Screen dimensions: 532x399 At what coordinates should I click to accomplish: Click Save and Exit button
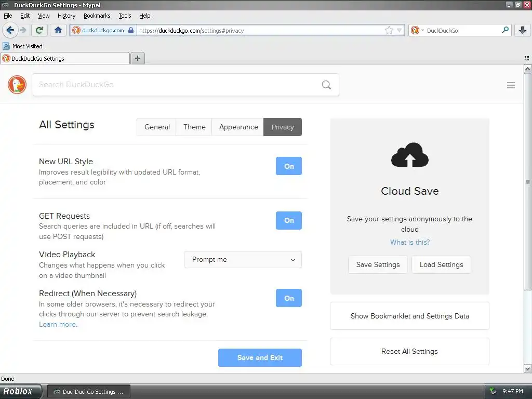[260, 357]
